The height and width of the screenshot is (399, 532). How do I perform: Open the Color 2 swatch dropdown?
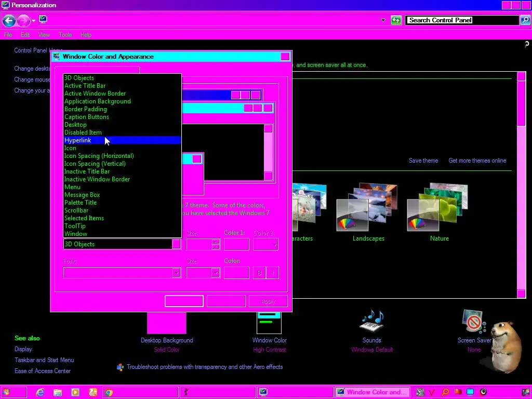pos(265,244)
